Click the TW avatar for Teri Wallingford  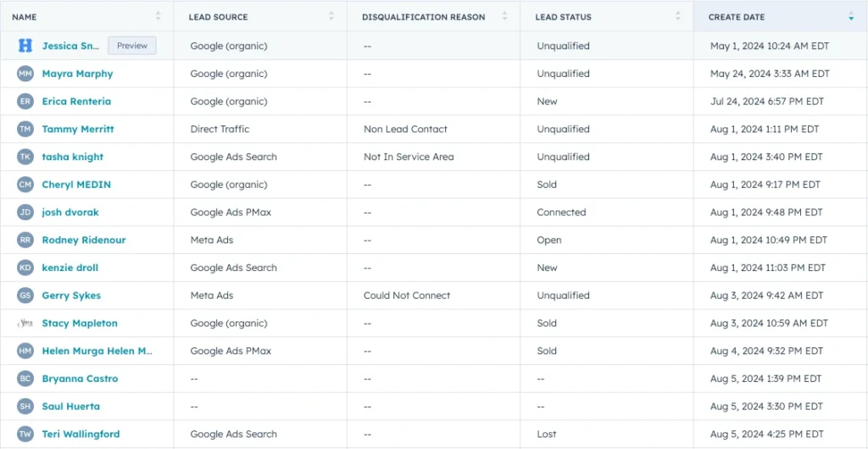click(x=25, y=435)
